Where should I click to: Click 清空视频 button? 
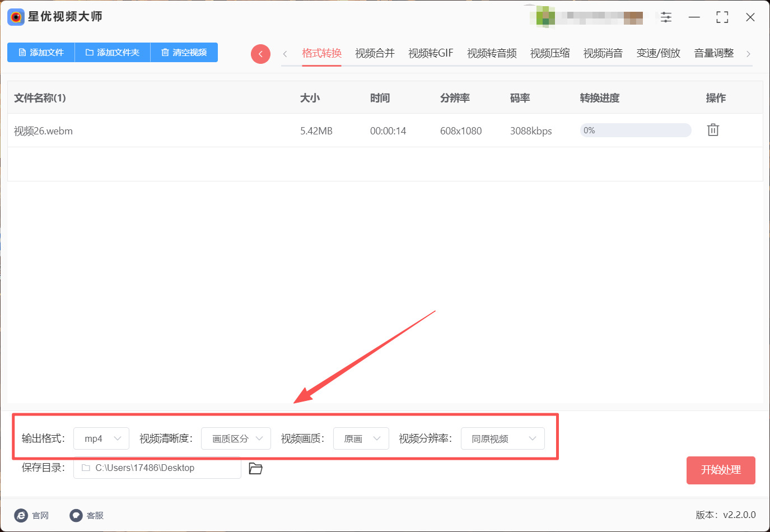[x=184, y=52]
